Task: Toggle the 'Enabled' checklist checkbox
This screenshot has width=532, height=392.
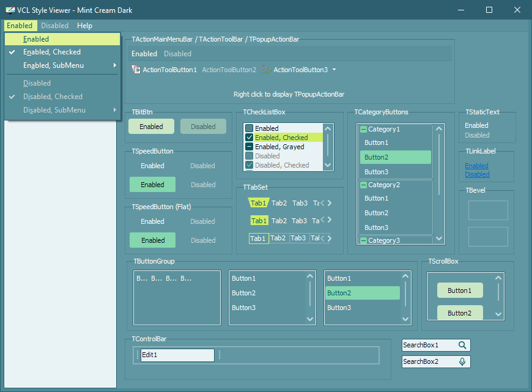Action: pyautogui.click(x=249, y=128)
